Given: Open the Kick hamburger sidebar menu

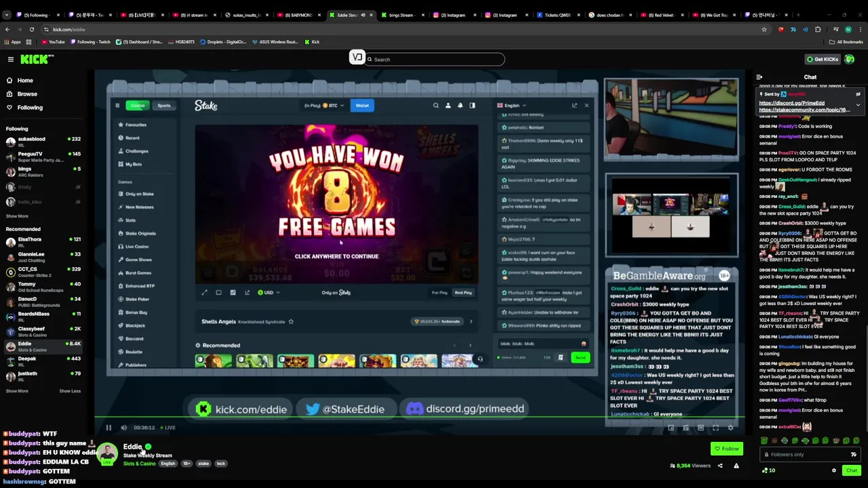Looking at the screenshot, I should [x=11, y=60].
